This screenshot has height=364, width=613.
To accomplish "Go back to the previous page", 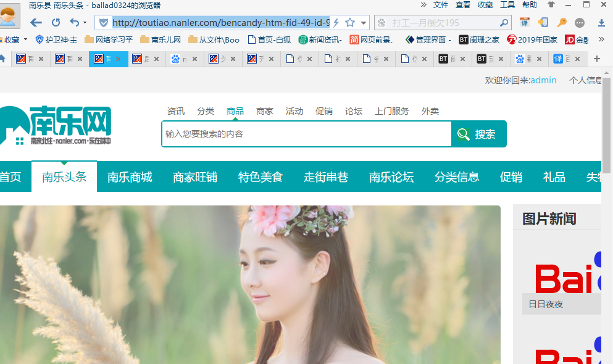I will [x=36, y=23].
